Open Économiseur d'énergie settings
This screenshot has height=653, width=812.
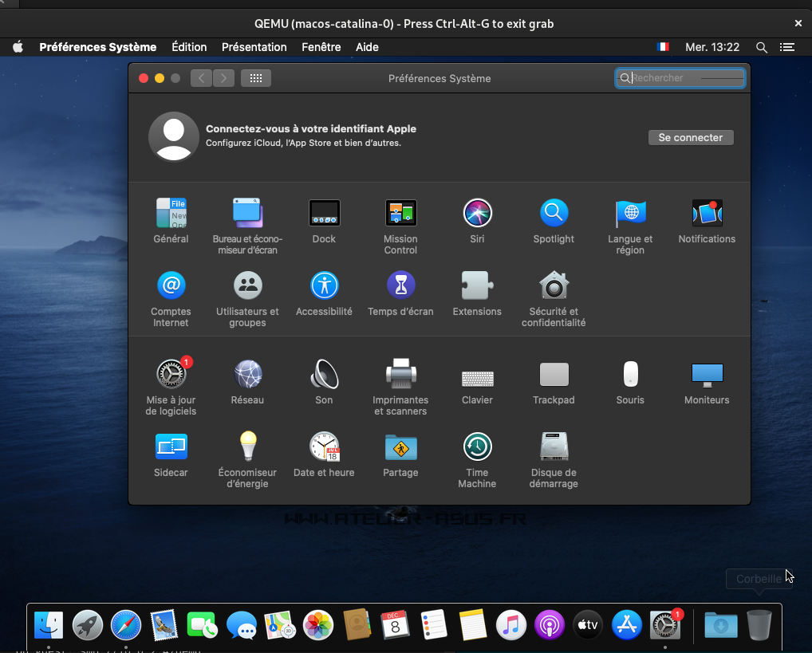point(247,447)
